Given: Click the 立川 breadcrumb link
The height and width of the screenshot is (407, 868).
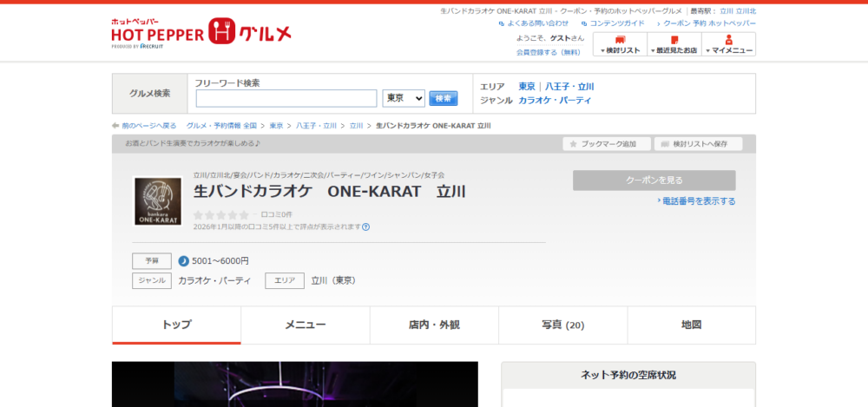Looking at the screenshot, I should tap(356, 126).
